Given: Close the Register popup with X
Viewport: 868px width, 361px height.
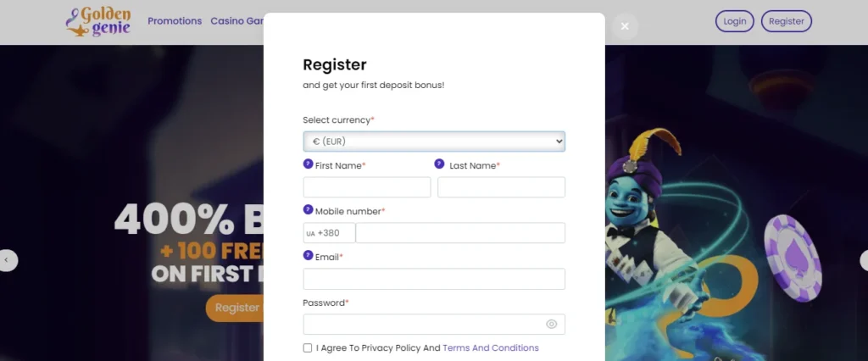Looking at the screenshot, I should [625, 26].
